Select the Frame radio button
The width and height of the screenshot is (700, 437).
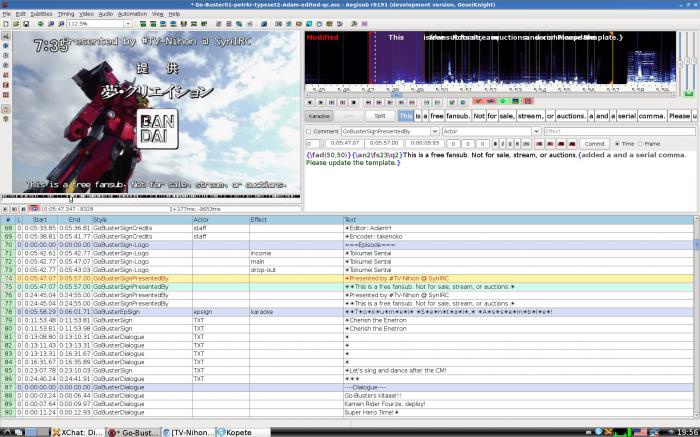[x=640, y=144]
